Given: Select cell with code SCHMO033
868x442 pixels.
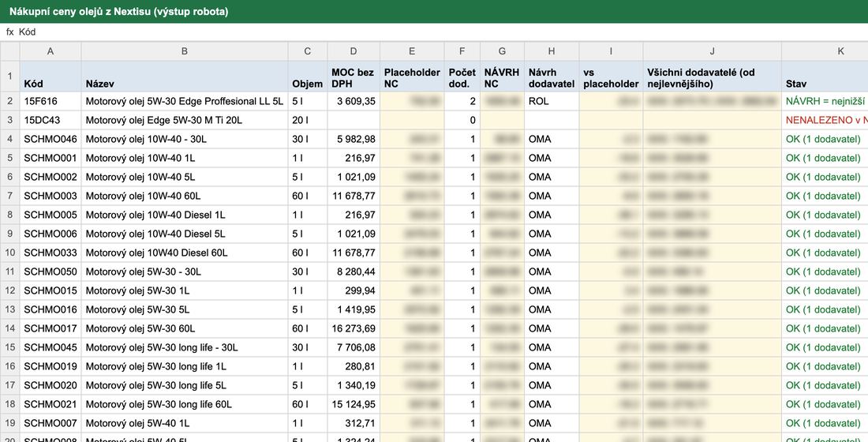Looking at the screenshot, I should pos(51,253).
